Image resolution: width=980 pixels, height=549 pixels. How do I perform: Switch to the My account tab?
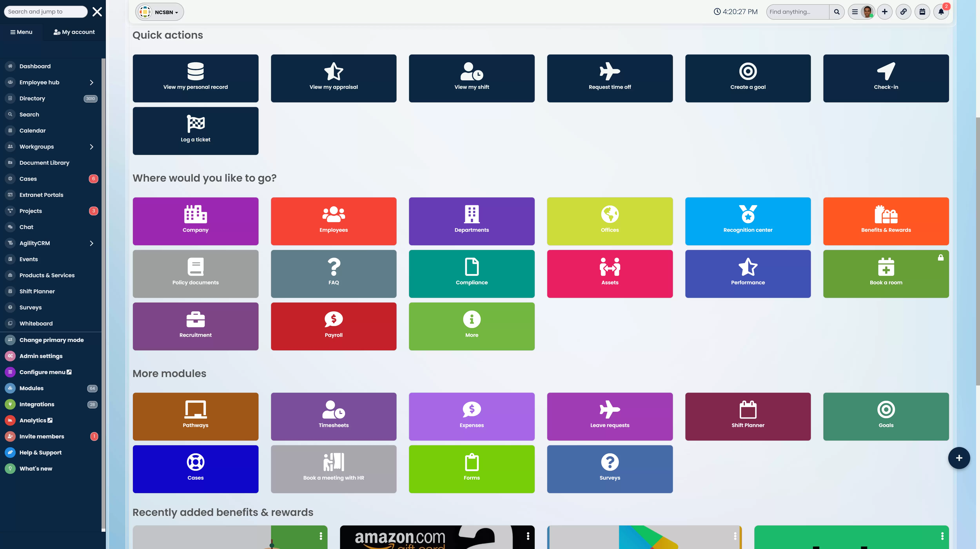pos(74,32)
